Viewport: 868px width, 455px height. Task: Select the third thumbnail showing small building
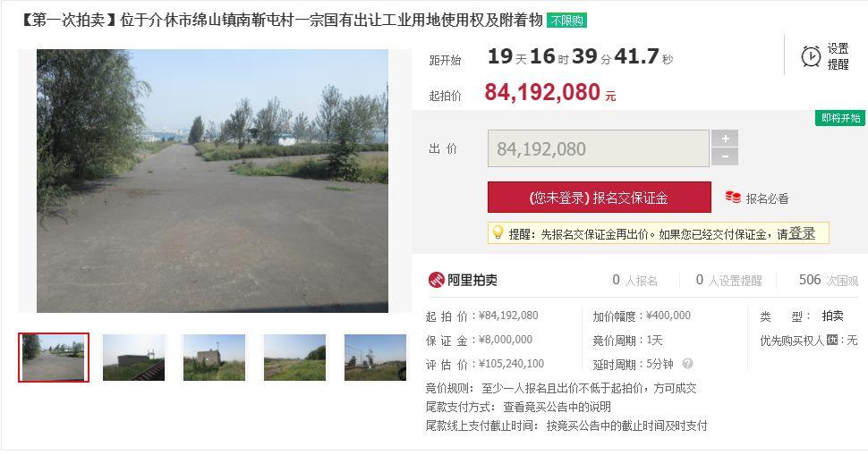coord(214,358)
